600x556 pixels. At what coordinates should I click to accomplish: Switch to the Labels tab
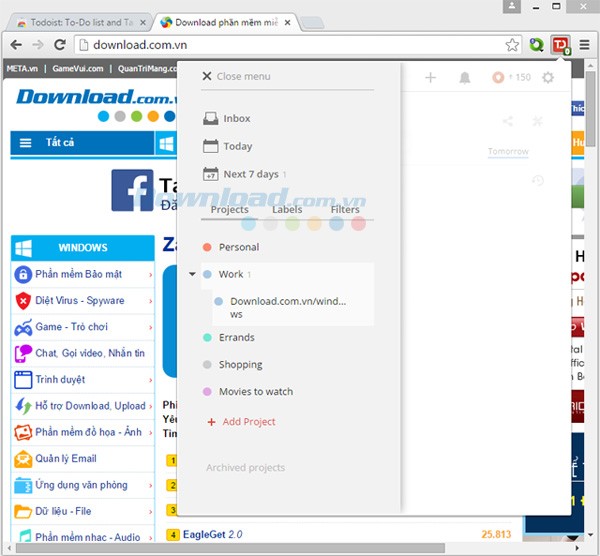click(x=287, y=210)
